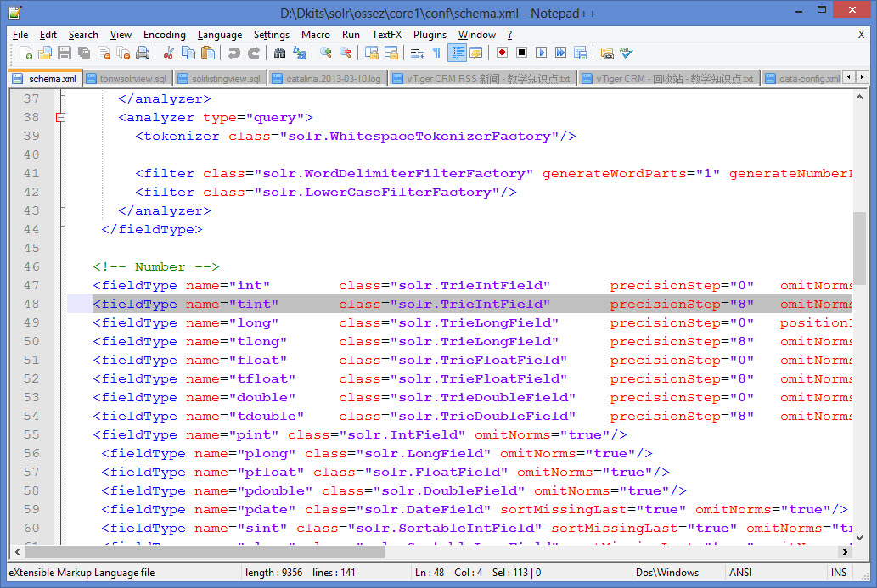Run ABC spell check icon

[627, 53]
